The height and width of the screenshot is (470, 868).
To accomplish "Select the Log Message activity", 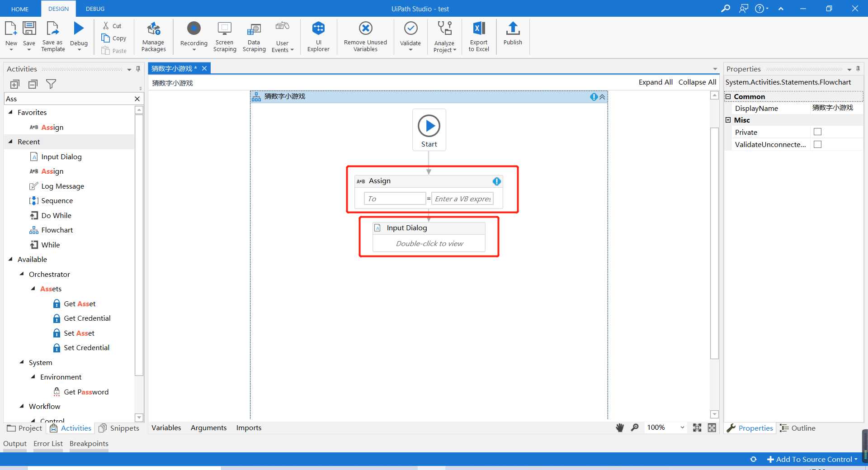I will 57,186.
